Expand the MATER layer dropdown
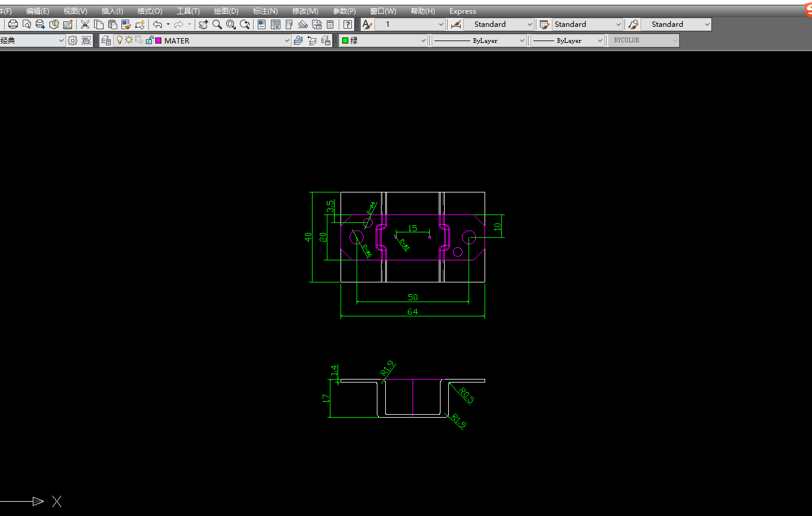 286,41
